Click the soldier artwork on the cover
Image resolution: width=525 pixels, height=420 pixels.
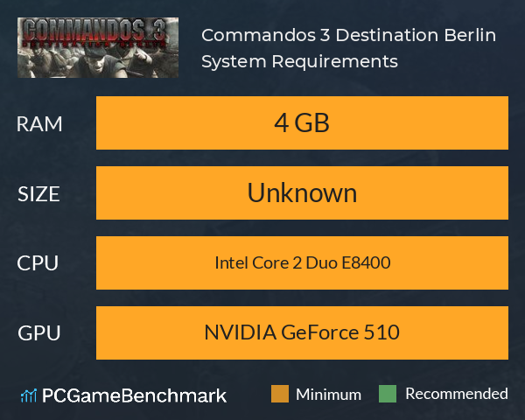(97, 63)
